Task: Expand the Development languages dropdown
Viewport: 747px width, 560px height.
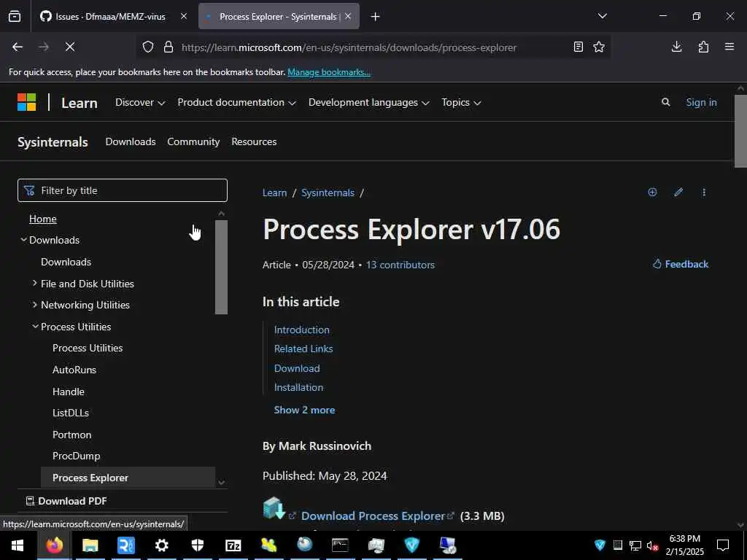Action: click(368, 102)
